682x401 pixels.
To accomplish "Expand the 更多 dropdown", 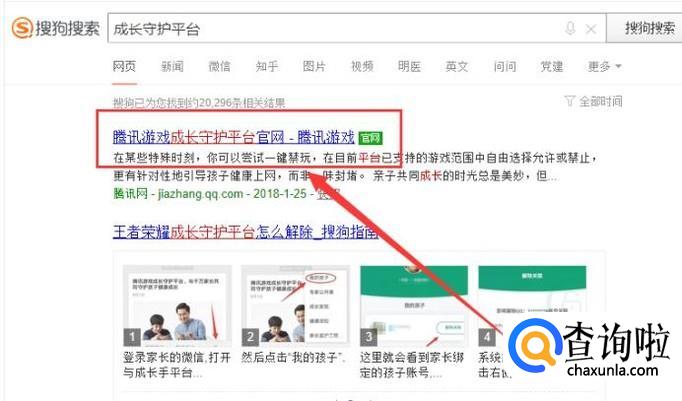I will [605, 66].
